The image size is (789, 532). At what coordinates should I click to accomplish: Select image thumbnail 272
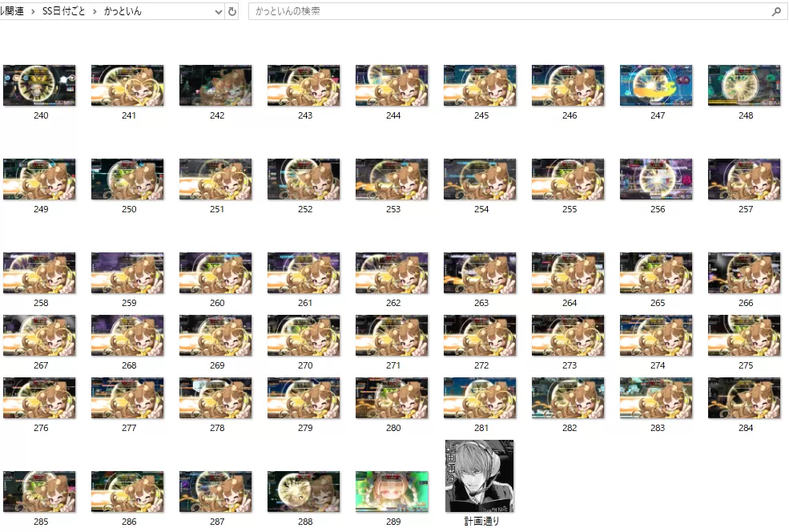pos(480,335)
